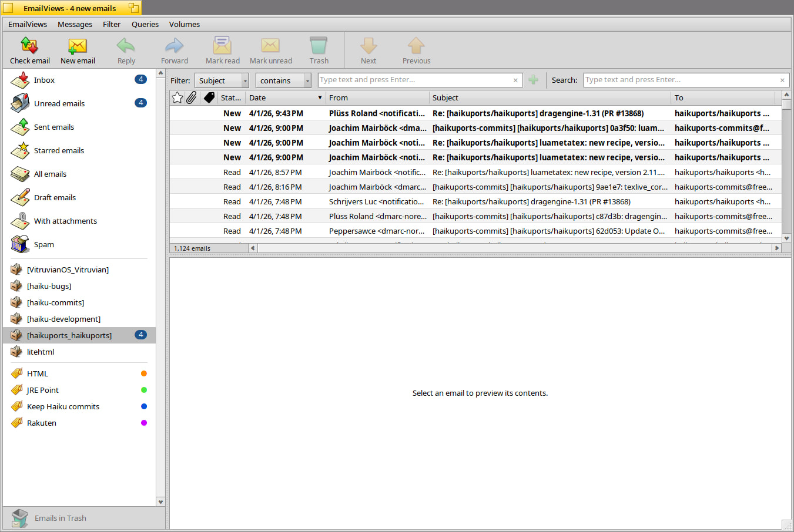Open Emails in Trash at bottom

60,518
